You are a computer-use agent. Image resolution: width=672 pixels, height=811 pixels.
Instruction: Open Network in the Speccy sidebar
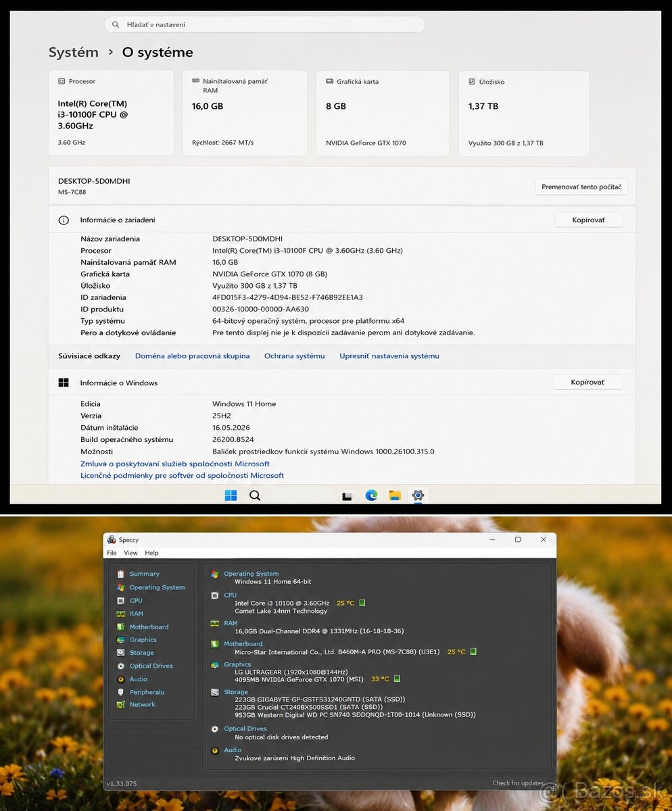(142, 704)
